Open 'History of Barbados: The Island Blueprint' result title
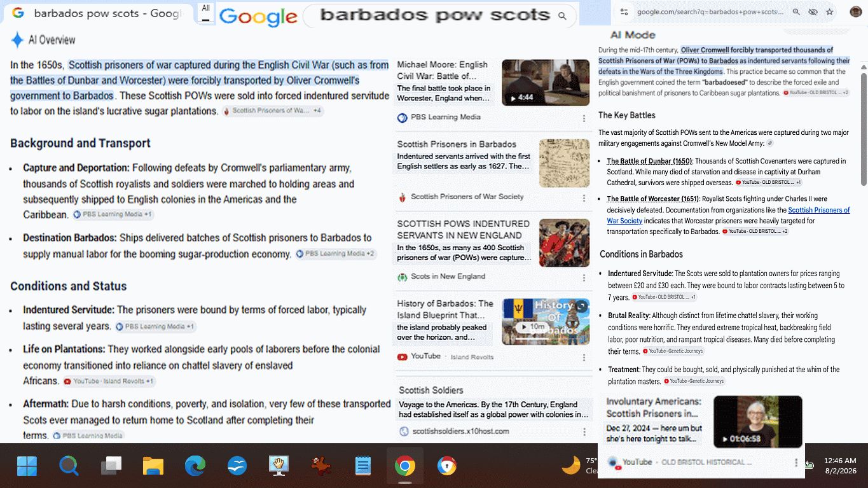Screen dimensions: 868x488 445,309
